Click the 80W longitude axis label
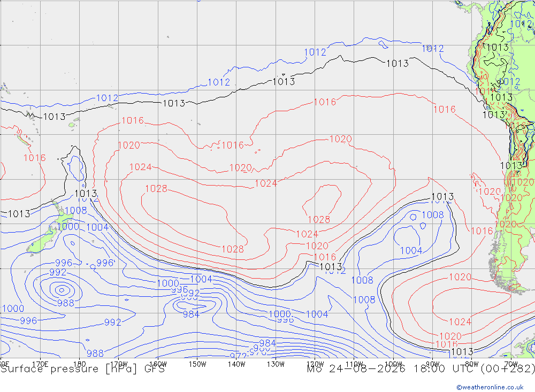 pos(472,364)
